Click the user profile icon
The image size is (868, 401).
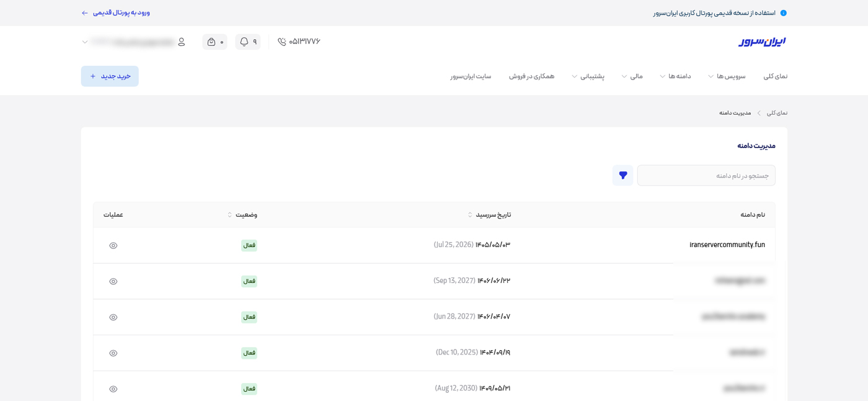(x=181, y=42)
